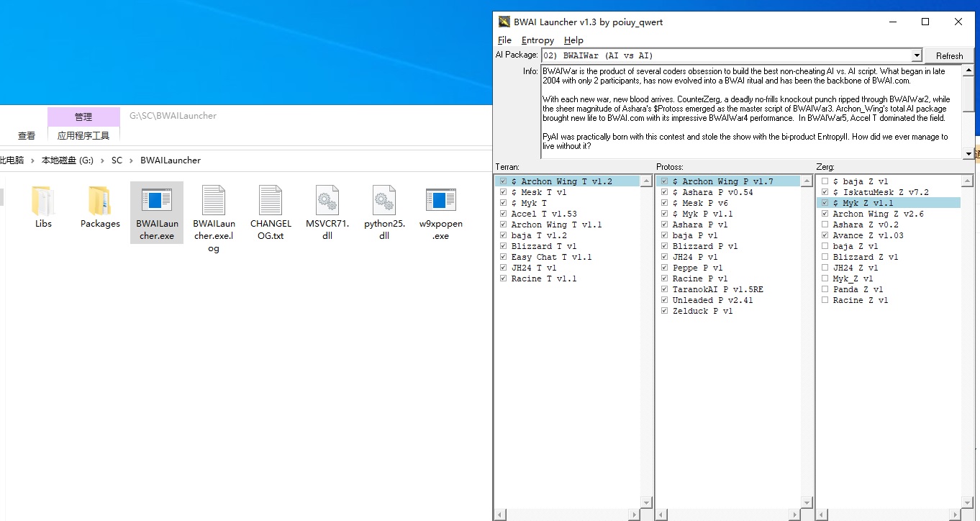980x521 pixels.
Task: Select the "$ Myk P v1.1" entry text
Action: pyautogui.click(x=703, y=214)
